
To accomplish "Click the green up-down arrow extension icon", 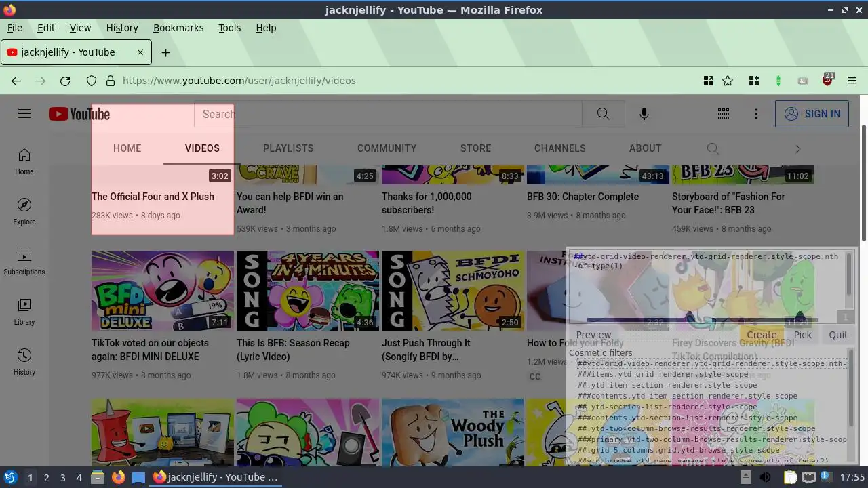I will (778, 81).
